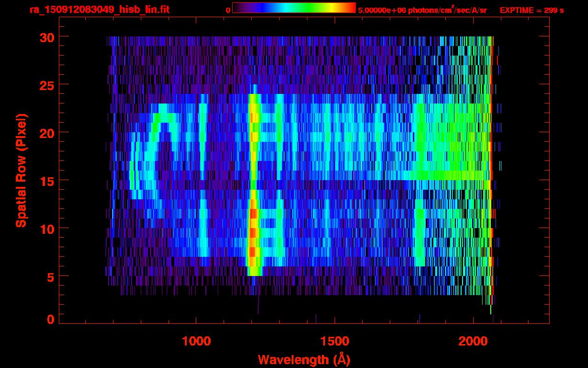Click the 1000 wavelength tick label
Screen dimensions: 588x368
pos(196,341)
